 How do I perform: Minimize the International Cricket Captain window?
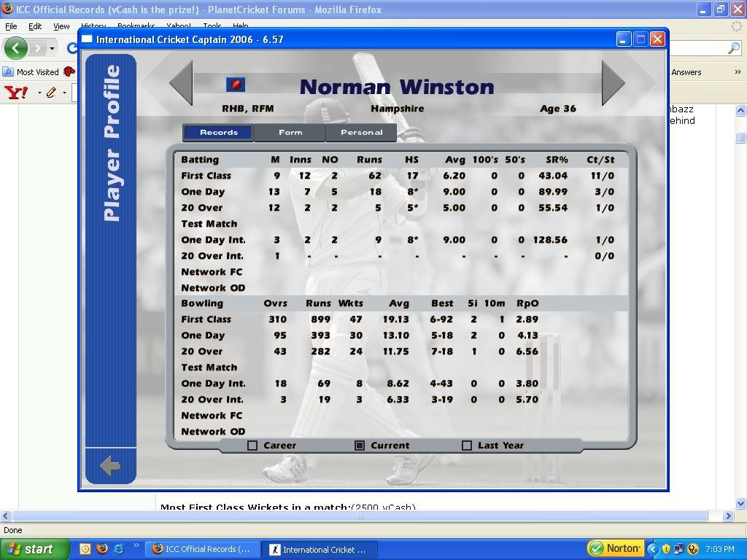[x=624, y=39]
